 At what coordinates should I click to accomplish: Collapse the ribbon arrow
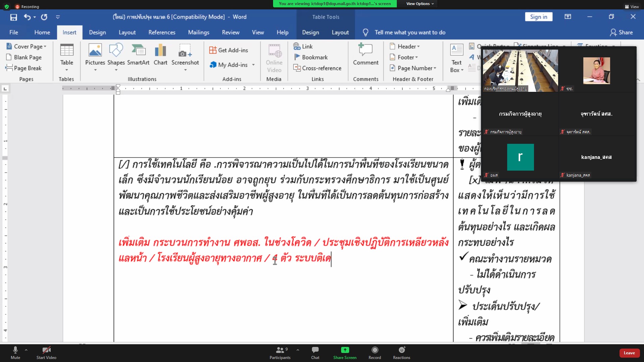tap(638, 80)
